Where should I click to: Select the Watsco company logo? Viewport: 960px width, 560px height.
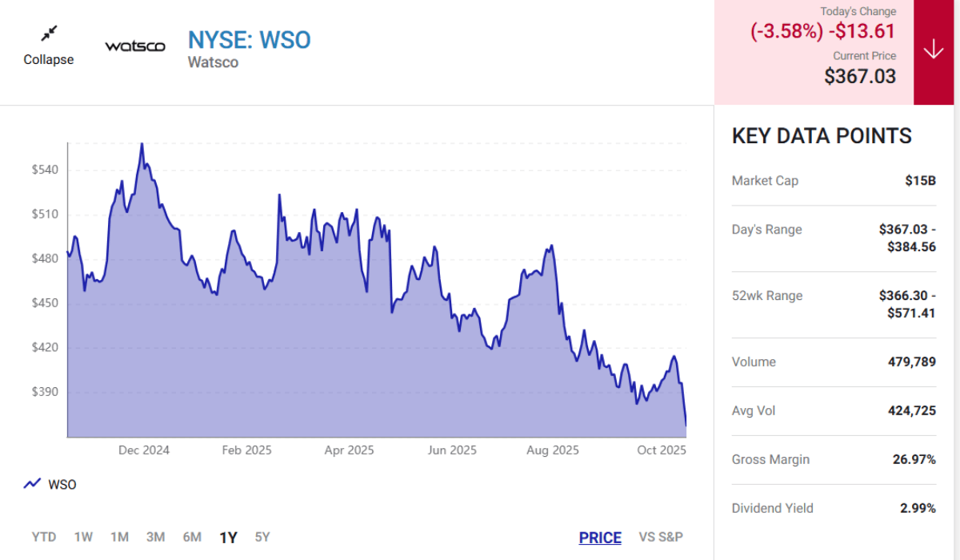point(135,46)
